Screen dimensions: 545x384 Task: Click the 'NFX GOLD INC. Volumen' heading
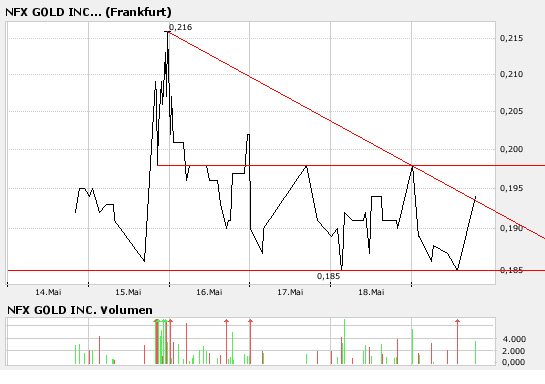coord(80,310)
